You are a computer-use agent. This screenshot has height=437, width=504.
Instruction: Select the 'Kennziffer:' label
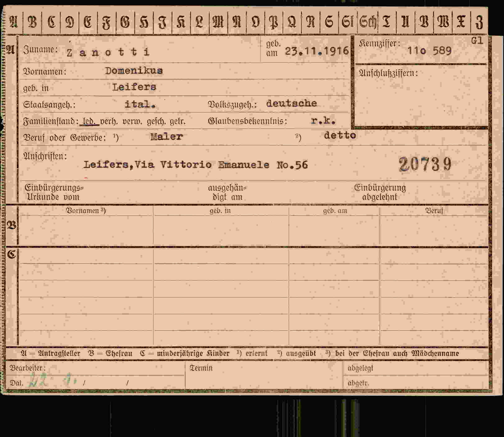379,44
